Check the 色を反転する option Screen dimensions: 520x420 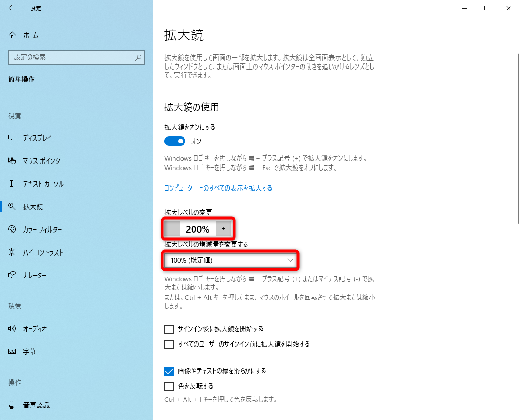[x=169, y=387]
